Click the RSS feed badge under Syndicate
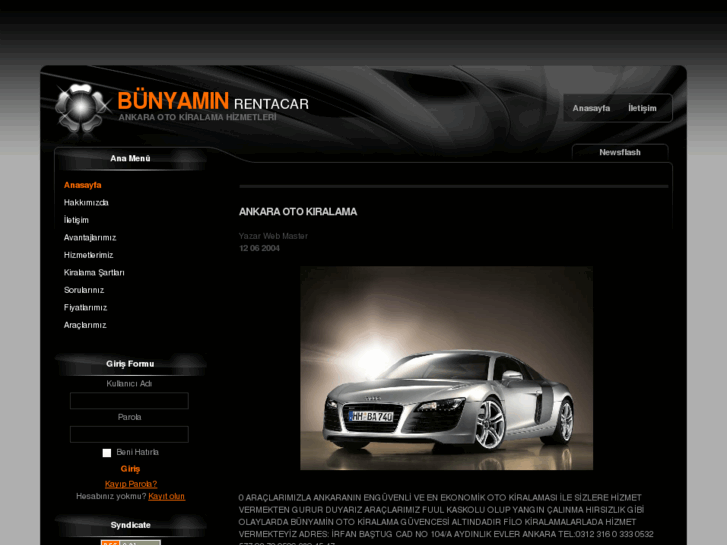Viewport: 727px width, 545px height. coord(130,542)
